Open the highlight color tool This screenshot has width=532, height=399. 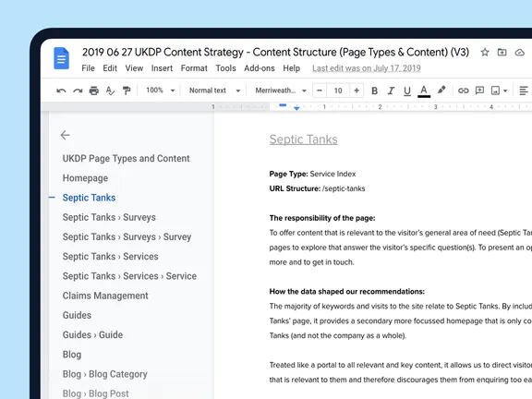pyautogui.click(x=441, y=90)
